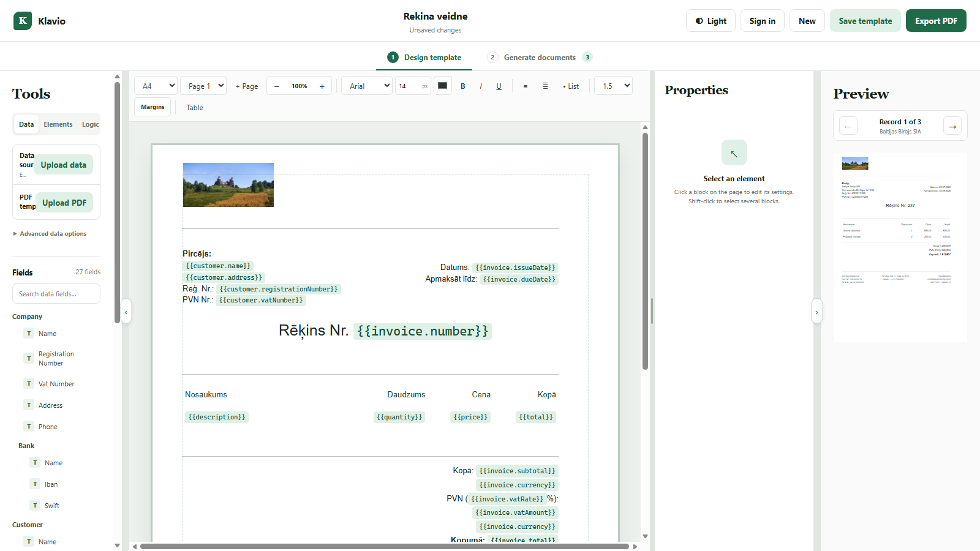Image resolution: width=980 pixels, height=551 pixels.
Task: Toggle bold formatting
Action: [x=463, y=86]
